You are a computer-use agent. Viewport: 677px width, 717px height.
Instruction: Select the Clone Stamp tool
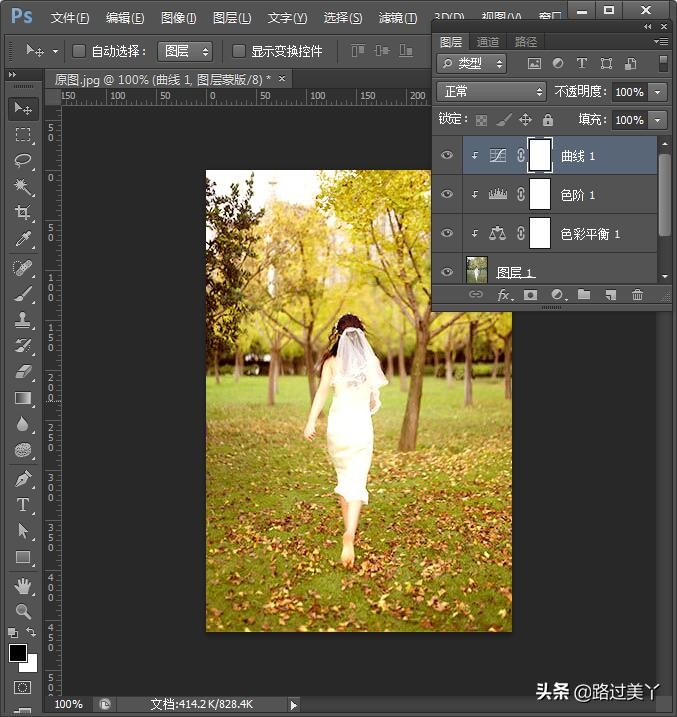click(x=23, y=320)
